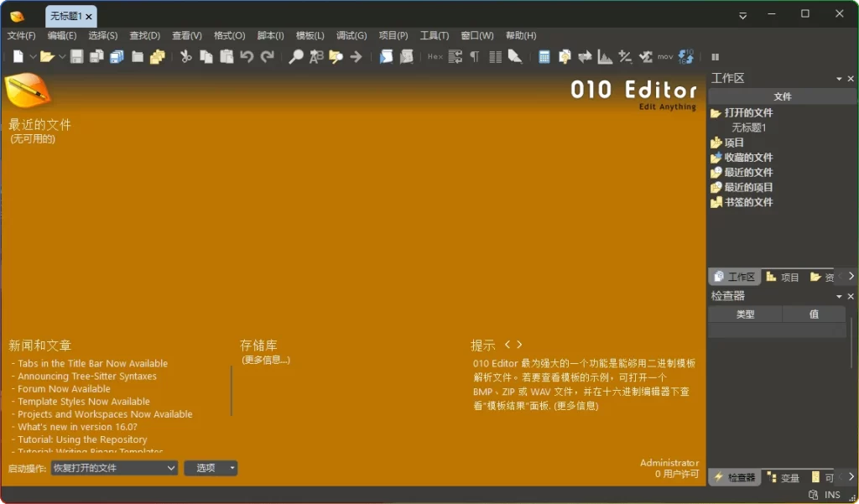This screenshot has height=504, width=859.
Task: Paste using the clipboard toolbar icon
Action: (x=226, y=56)
